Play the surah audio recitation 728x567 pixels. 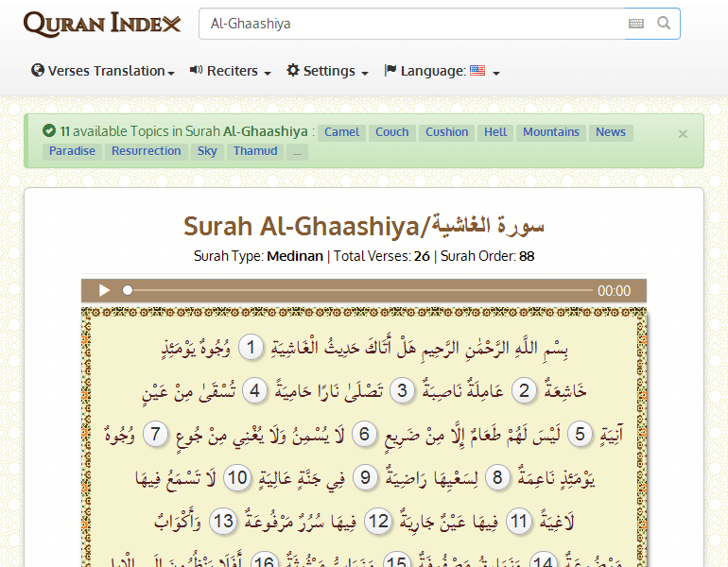[105, 291]
